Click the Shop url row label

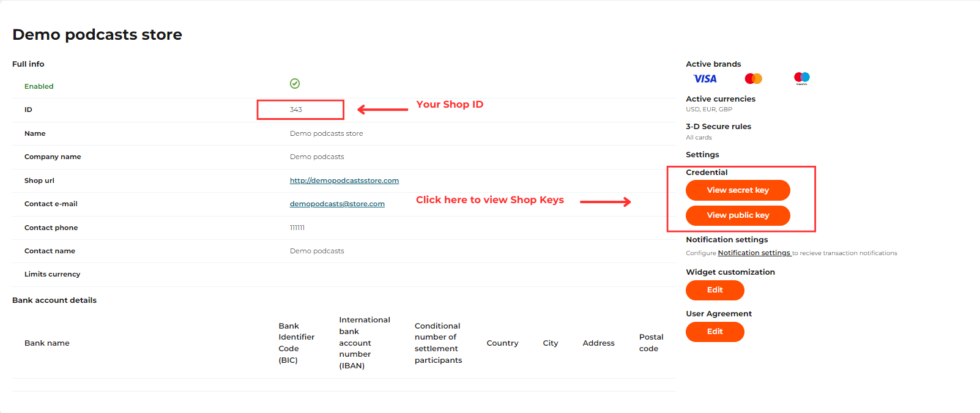point(39,180)
